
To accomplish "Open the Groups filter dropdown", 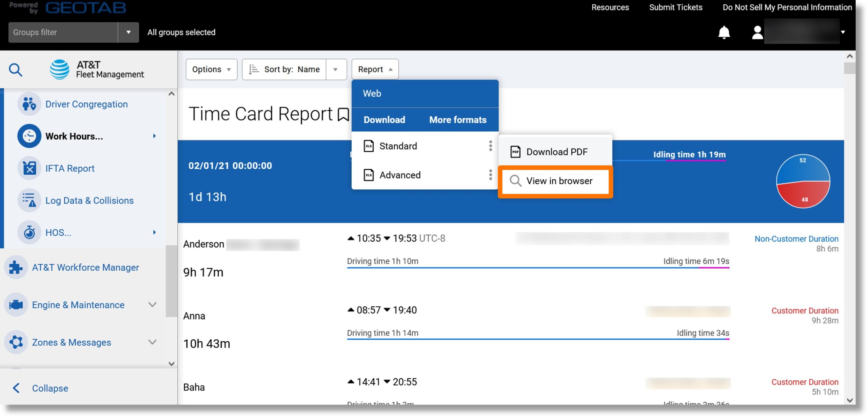I will click(127, 32).
